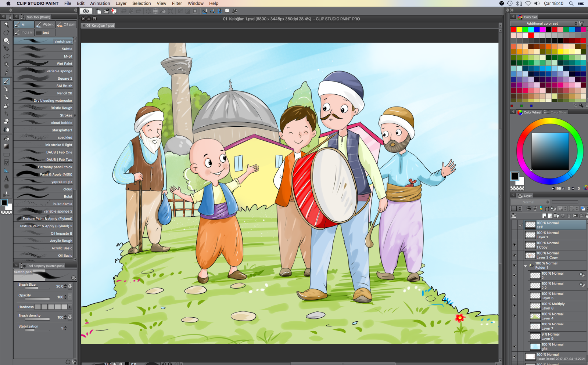Viewport: 588px width, 365px height.
Task: Hide the Ekran Resmi layer
Action: point(514,357)
